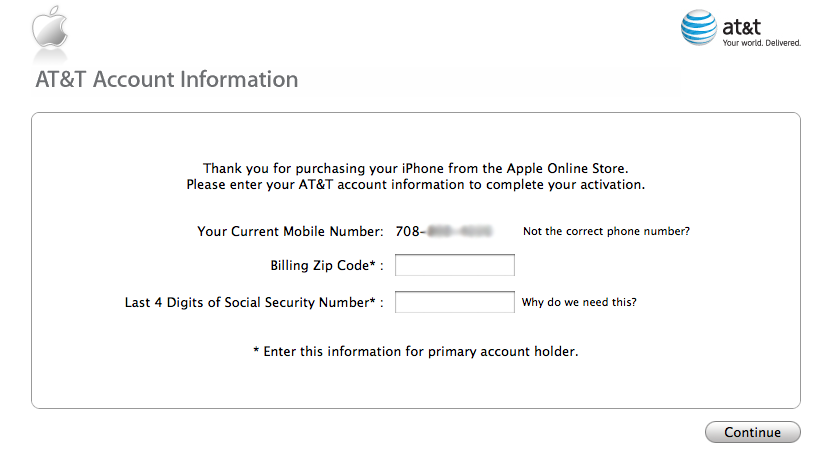This screenshot has width=833, height=460.
Task: Click the 'Thank you for purchasing' message line
Action: pyautogui.click(x=415, y=169)
